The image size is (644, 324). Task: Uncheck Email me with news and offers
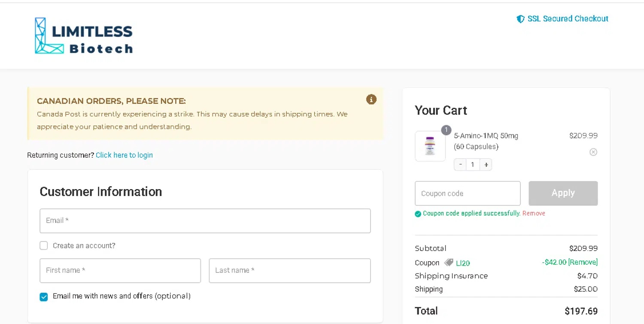click(x=44, y=296)
